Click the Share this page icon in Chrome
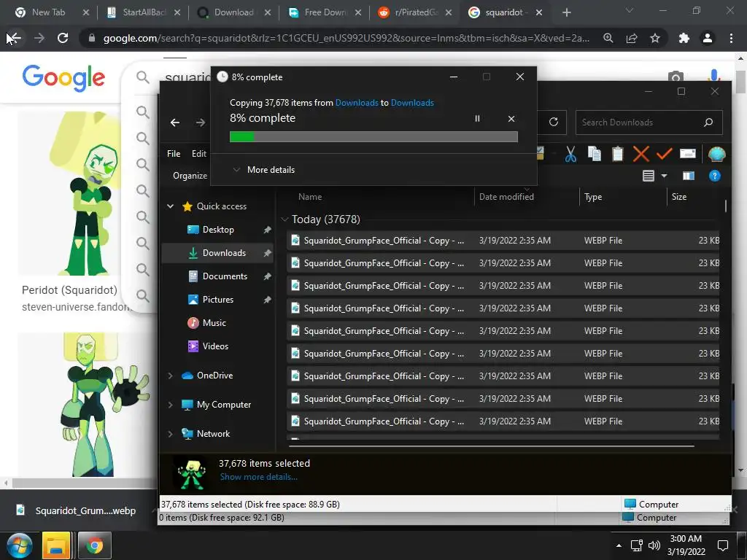Image resolution: width=747 pixels, height=560 pixels. (632, 38)
